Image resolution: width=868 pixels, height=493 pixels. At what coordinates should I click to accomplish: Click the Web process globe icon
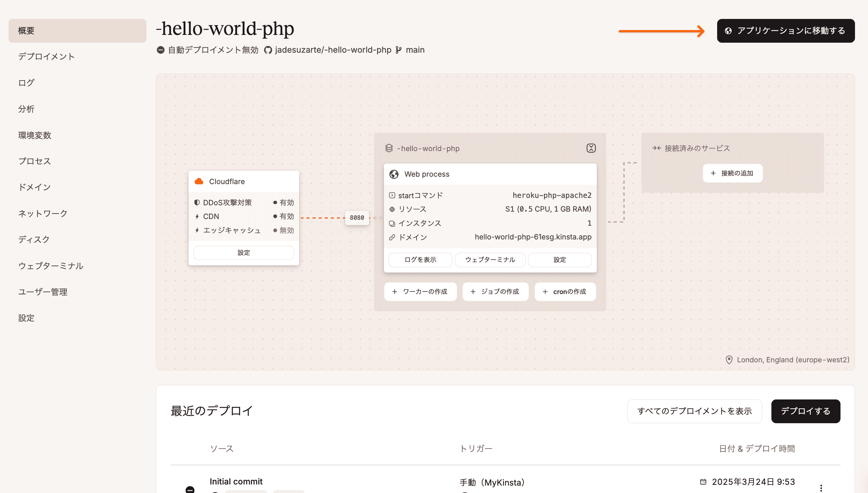pos(394,174)
